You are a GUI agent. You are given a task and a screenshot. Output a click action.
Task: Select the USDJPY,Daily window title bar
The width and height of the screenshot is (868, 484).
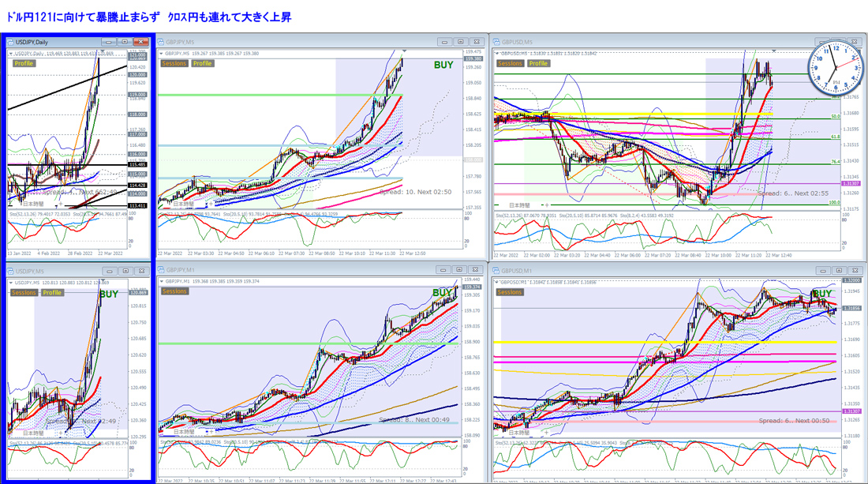point(78,42)
